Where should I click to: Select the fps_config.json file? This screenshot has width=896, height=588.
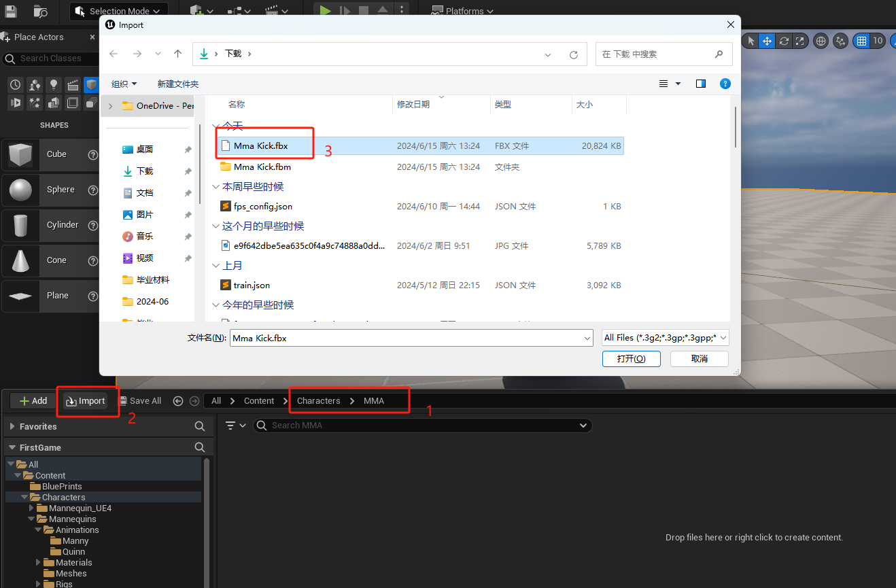[420, 207]
